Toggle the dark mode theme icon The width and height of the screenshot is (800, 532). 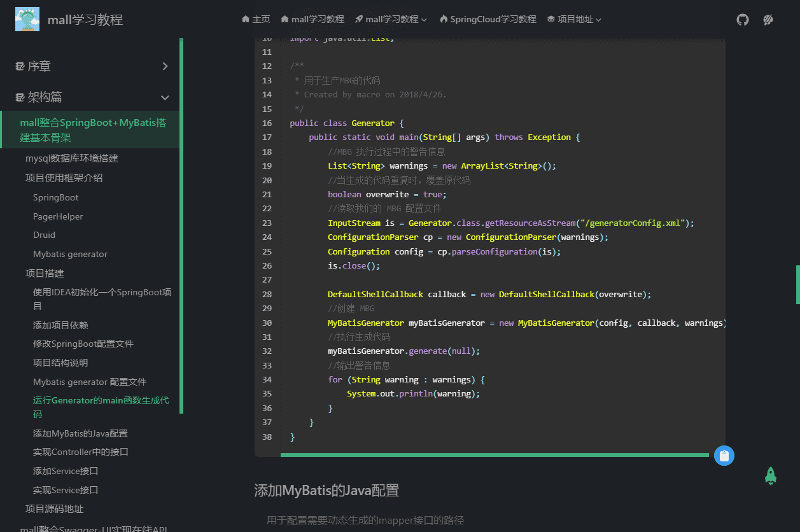click(x=768, y=20)
